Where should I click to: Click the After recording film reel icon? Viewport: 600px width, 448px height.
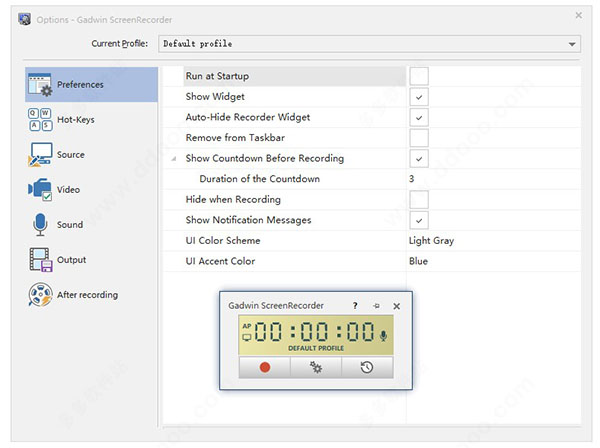[40, 295]
